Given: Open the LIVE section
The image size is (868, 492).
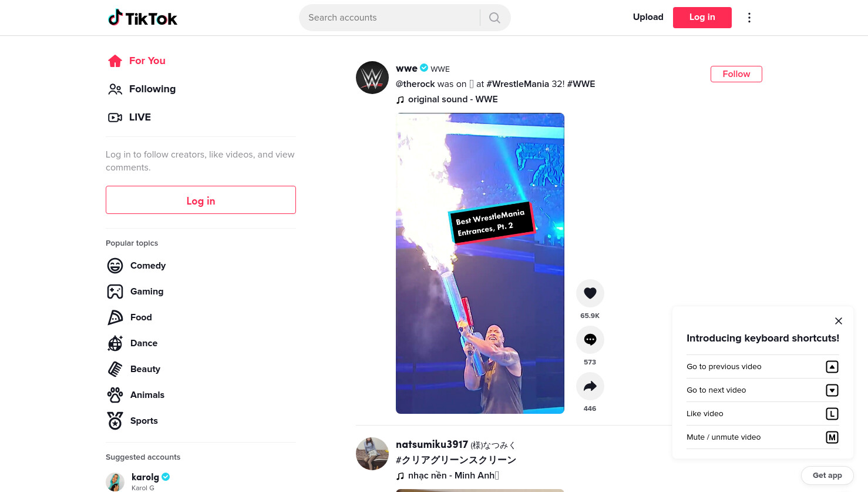Looking at the screenshot, I should (130, 117).
